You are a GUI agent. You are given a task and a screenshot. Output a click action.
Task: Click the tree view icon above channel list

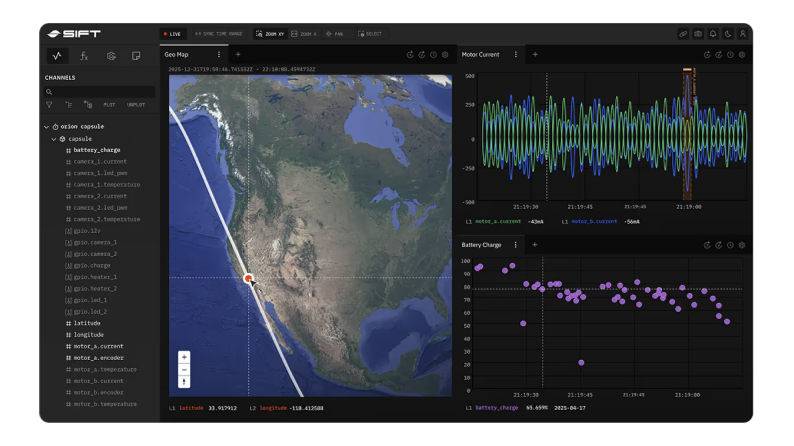pos(68,105)
